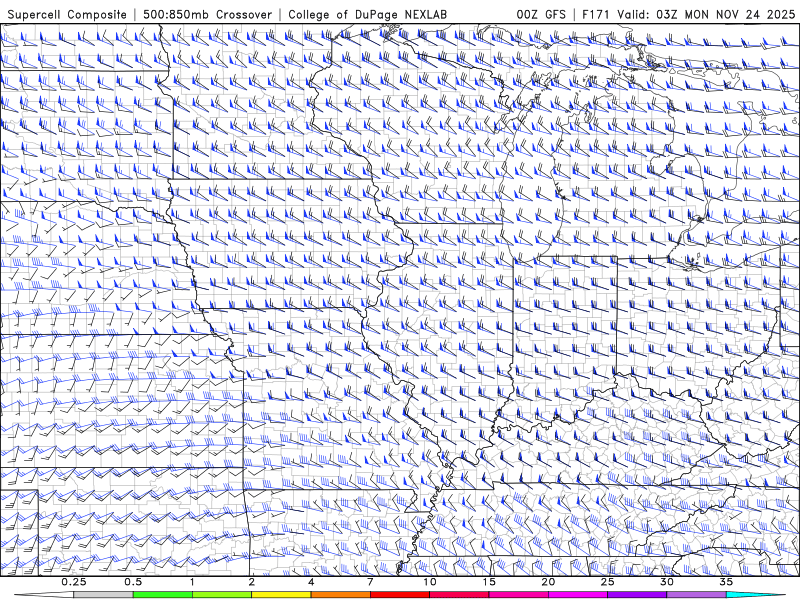This screenshot has width=800, height=600.
Task: Click the green 0.5–1 color bar segment
Action: pyautogui.click(x=163, y=595)
